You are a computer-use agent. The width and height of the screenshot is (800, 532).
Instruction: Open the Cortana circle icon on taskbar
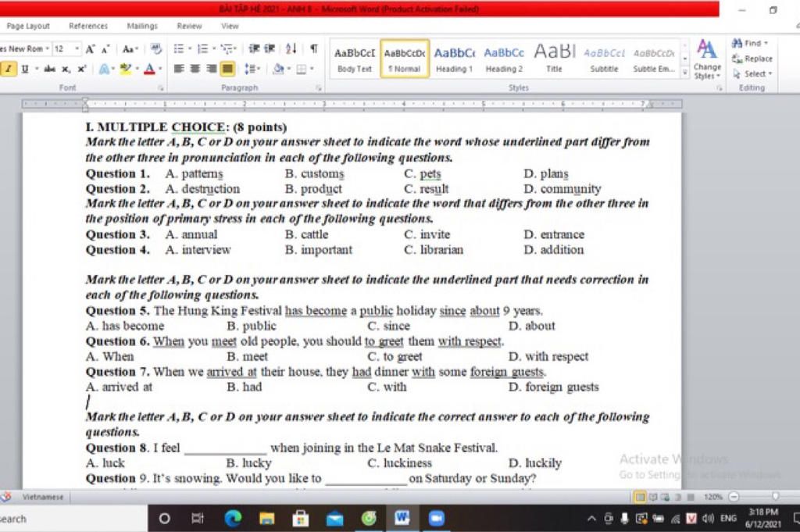click(164, 519)
